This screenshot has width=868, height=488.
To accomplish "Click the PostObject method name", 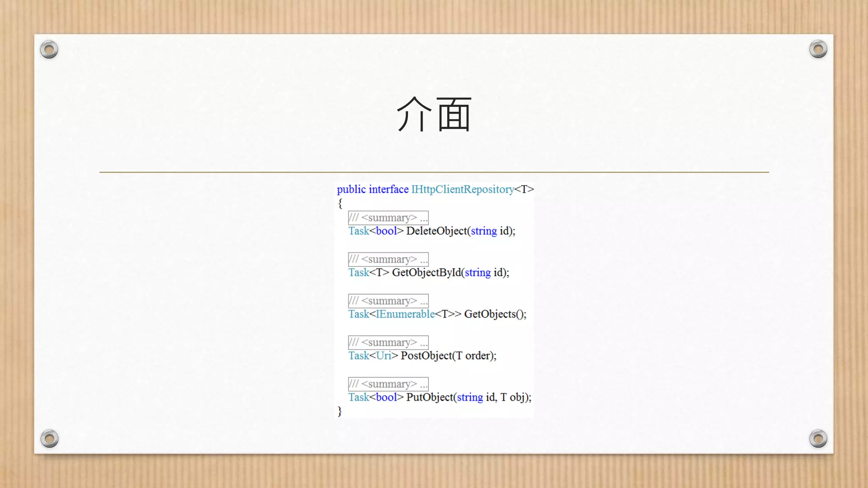I will [426, 355].
